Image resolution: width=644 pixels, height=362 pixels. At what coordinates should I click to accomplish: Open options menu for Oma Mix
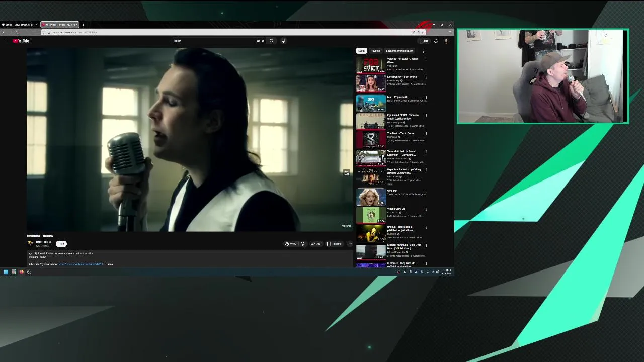426,191
